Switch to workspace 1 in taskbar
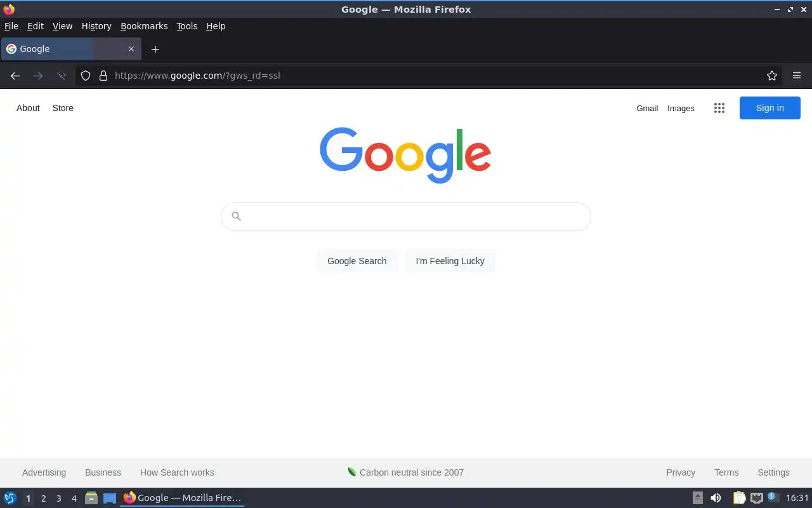This screenshot has width=812, height=508. click(x=28, y=498)
